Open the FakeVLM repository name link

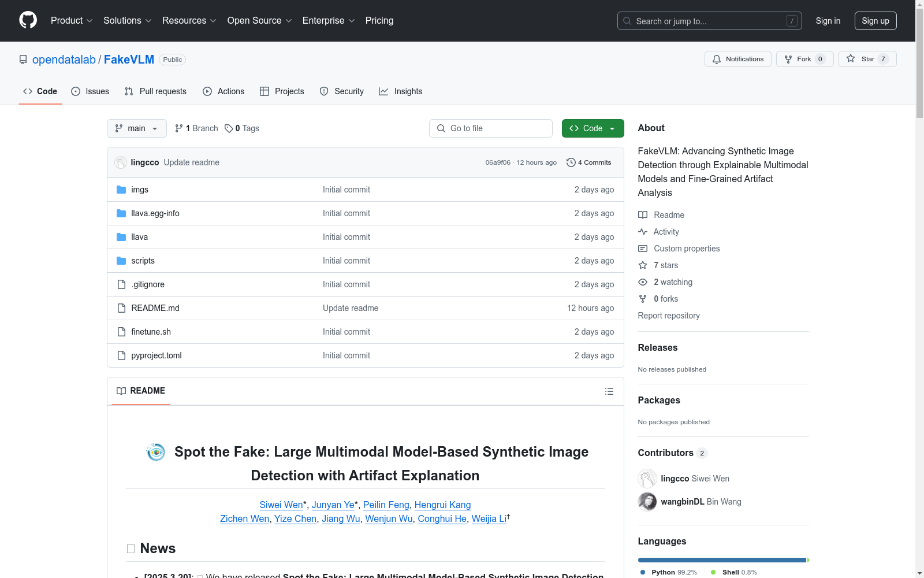point(129,60)
